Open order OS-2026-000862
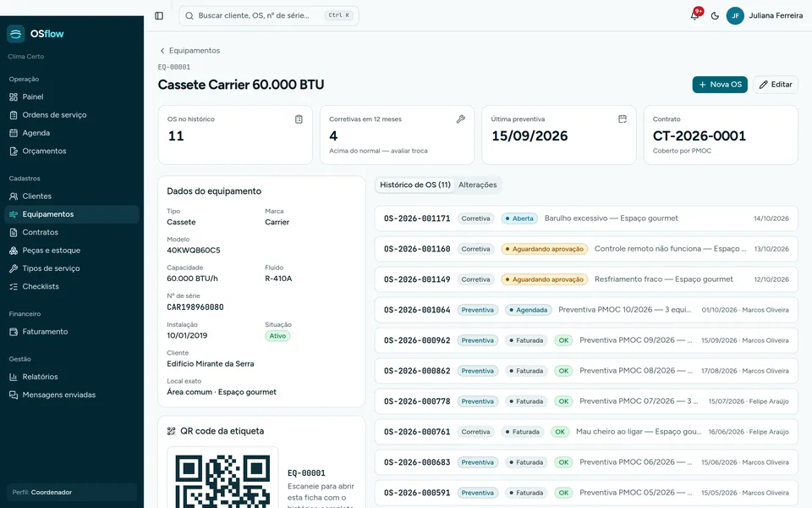The image size is (812, 508). [586, 371]
